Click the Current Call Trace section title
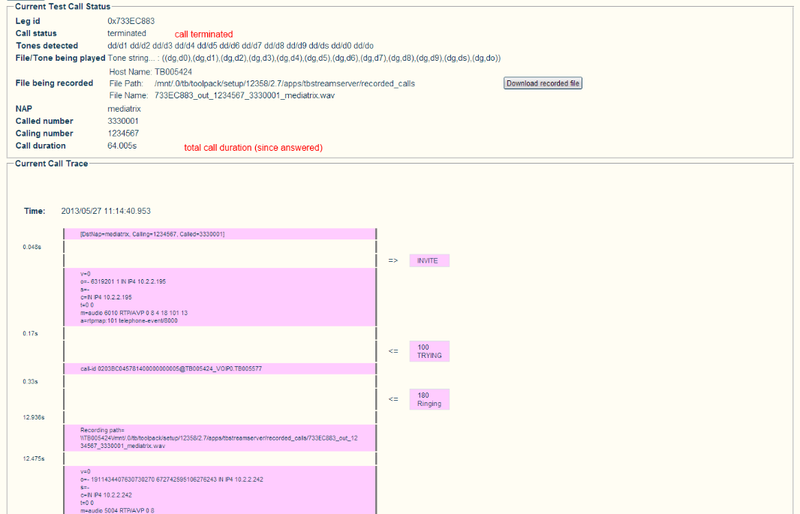Screen dimensions: 800x514 point(52,163)
